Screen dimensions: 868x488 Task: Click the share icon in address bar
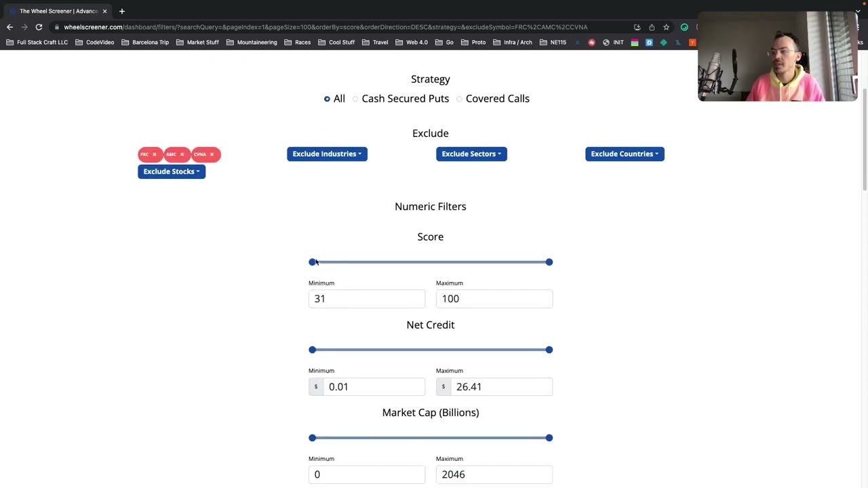click(652, 27)
